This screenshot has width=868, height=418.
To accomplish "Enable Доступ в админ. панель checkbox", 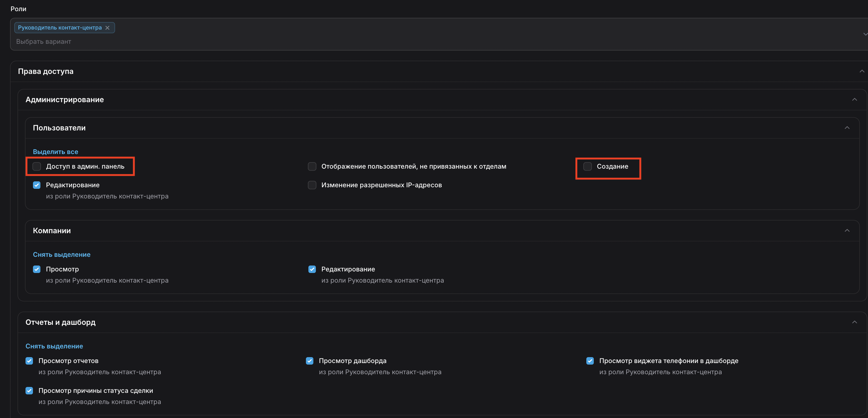I will [x=37, y=166].
